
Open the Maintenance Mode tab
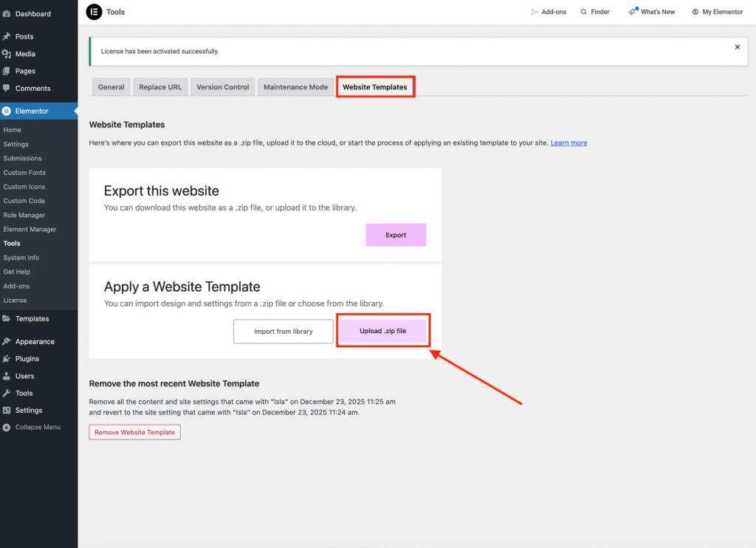coord(295,87)
